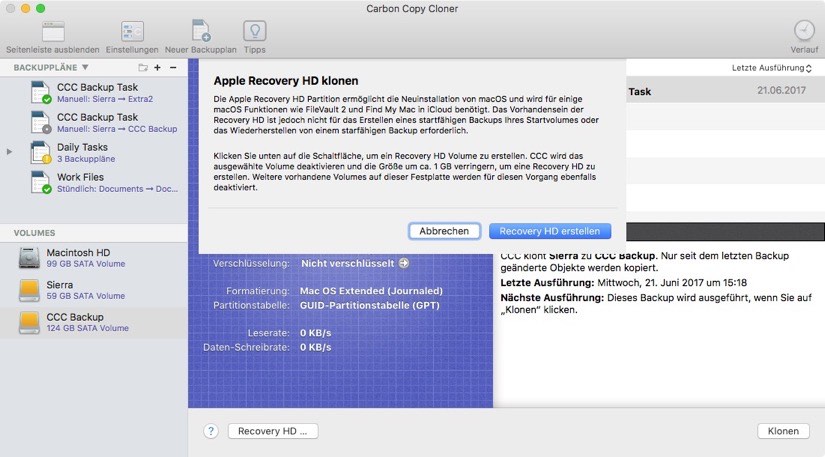Click '124 GB SATA Volume' subtitle
The height and width of the screenshot is (457, 825).
coord(87,328)
